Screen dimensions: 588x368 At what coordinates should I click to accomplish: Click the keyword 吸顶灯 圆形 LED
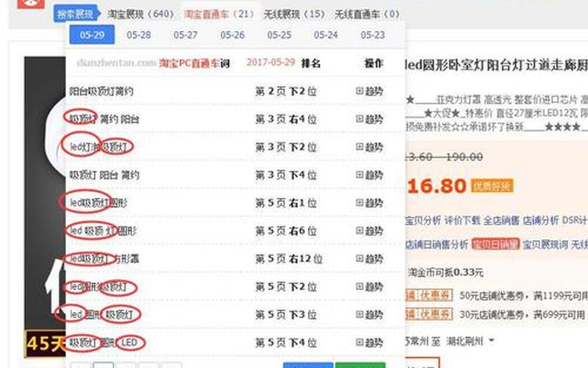click(x=104, y=342)
